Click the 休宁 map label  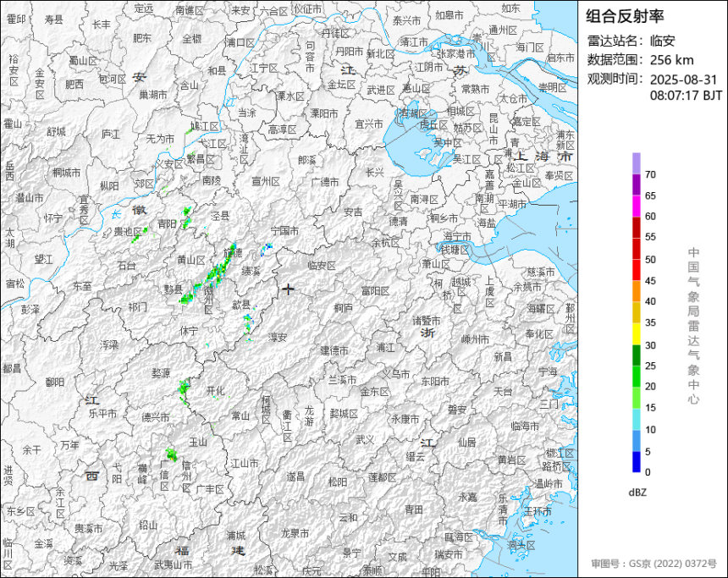pos(189,331)
